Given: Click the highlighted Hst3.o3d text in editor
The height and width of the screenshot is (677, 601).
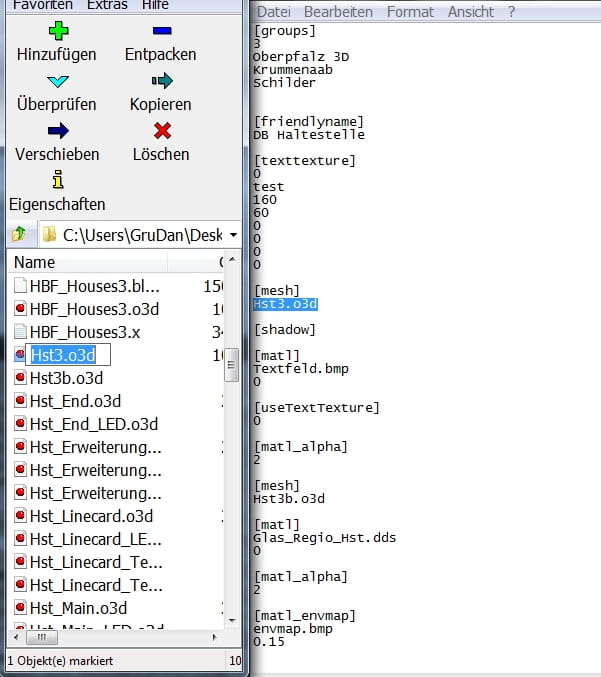Looking at the screenshot, I should (285, 304).
